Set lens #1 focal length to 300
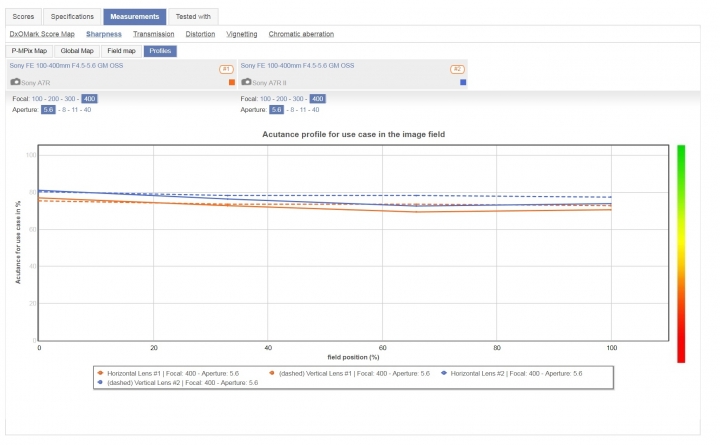This screenshot has width=720, height=445. [x=70, y=99]
